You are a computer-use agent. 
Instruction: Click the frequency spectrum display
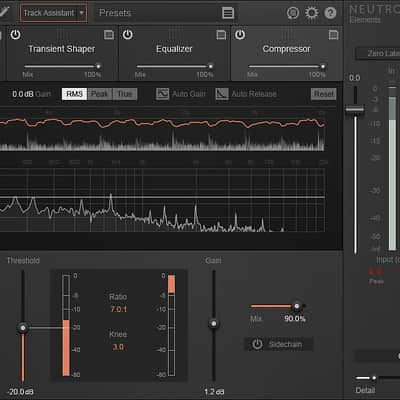pyautogui.click(x=162, y=200)
